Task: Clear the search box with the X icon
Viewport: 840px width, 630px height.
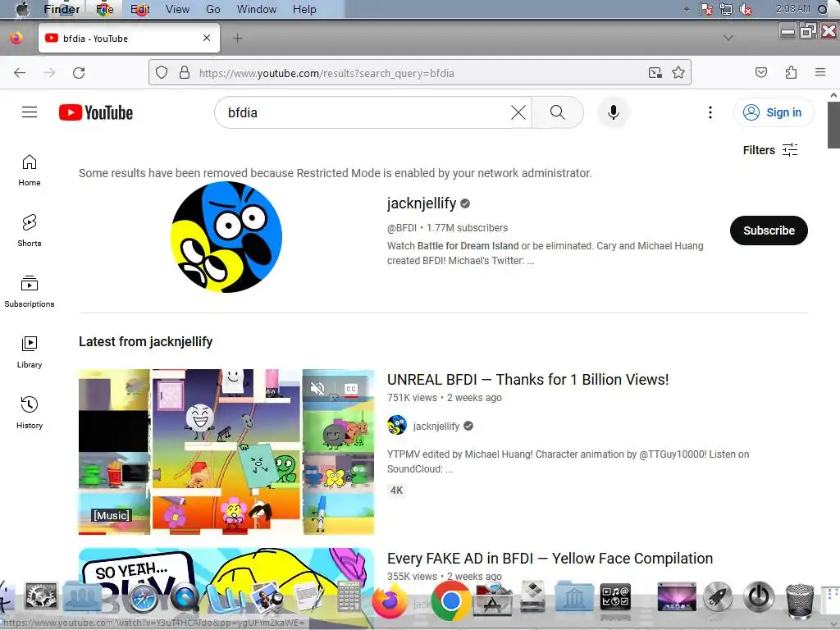Action: 518,112
